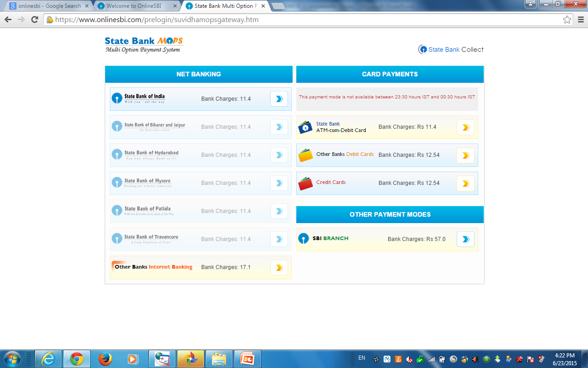Click the Other Banks Debit Cards arrow

465,155
